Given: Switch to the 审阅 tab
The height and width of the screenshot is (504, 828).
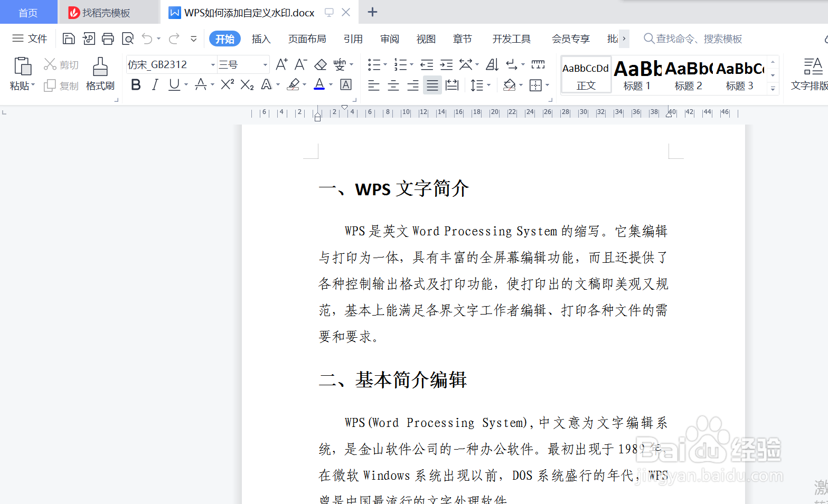Looking at the screenshot, I should (390, 39).
